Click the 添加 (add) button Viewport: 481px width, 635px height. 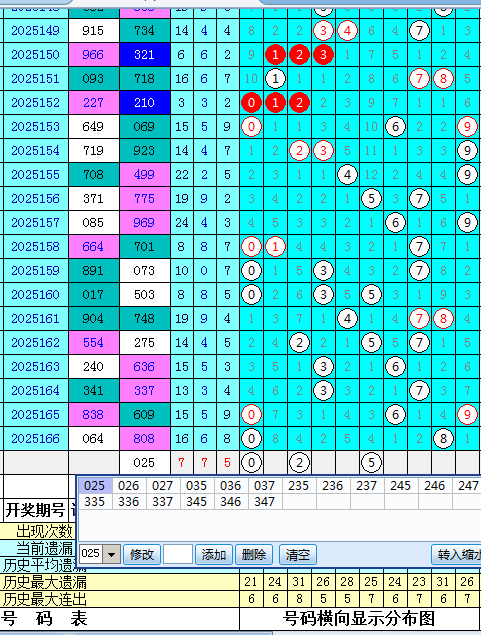[213, 554]
